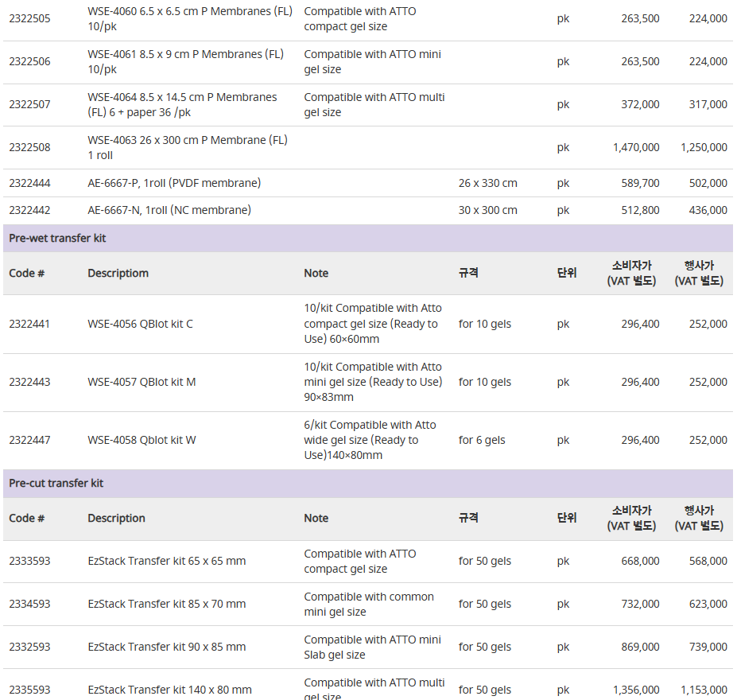Viewport: 737px width, 700px height.
Task: Click WSE-4063 26 x 300 cm P Membrane row
Action: [368, 148]
